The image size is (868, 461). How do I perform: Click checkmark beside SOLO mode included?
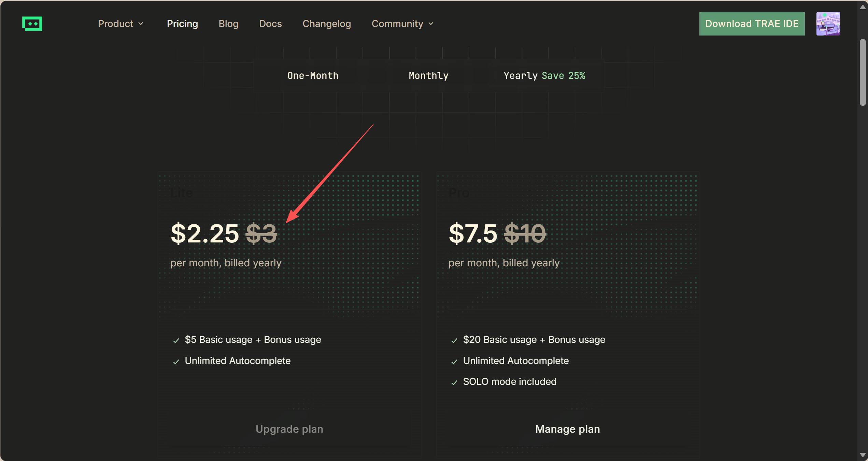(454, 382)
